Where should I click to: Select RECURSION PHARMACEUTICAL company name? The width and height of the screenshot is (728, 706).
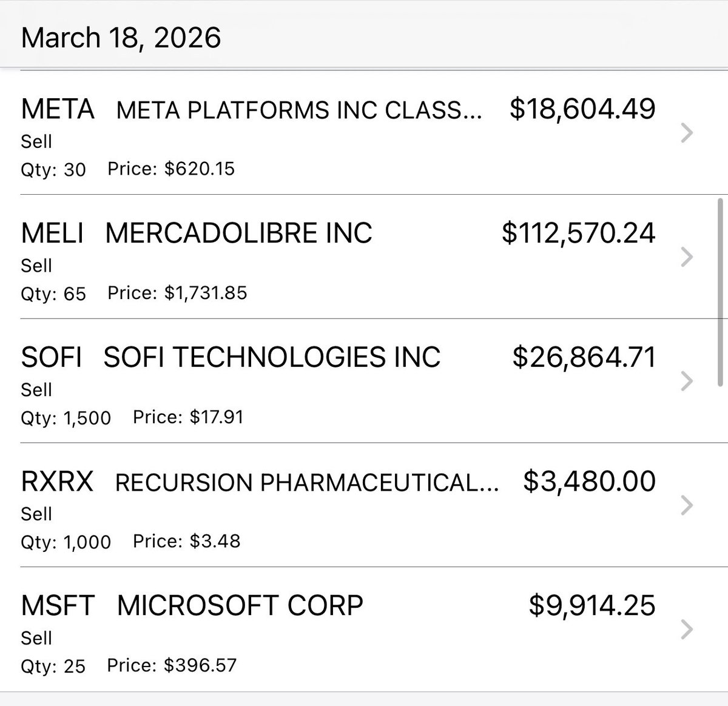coord(308,482)
